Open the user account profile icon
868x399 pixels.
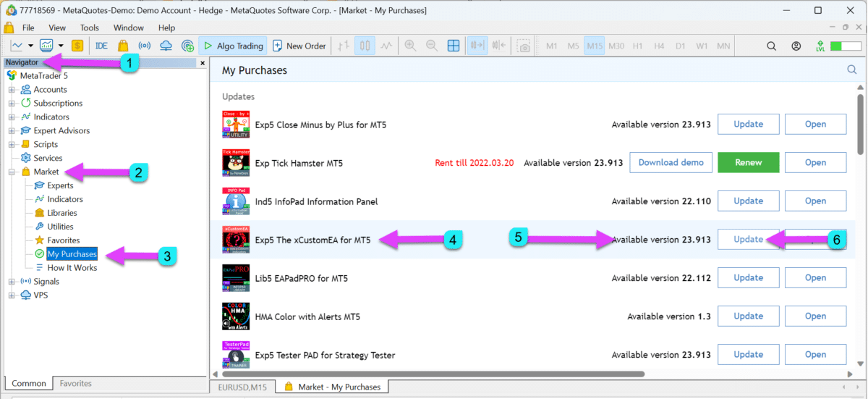pos(796,46)
